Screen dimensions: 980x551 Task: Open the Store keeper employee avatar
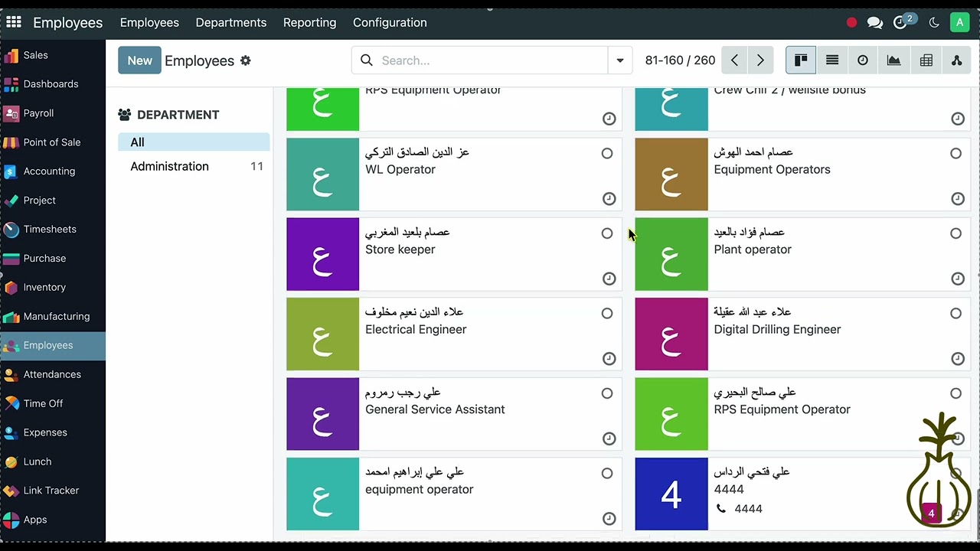pyautogui.click(x=322, y=254)
